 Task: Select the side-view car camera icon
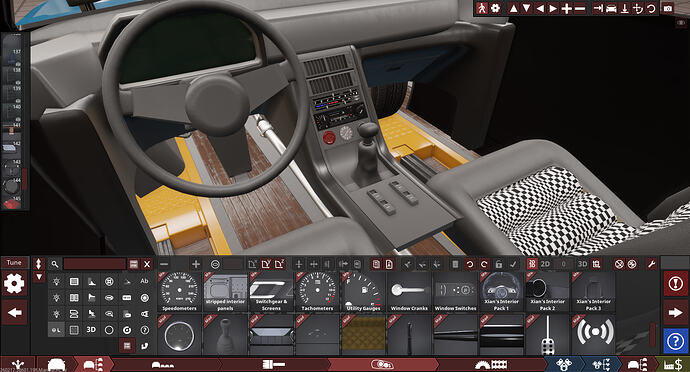click(x=611, y=8)
